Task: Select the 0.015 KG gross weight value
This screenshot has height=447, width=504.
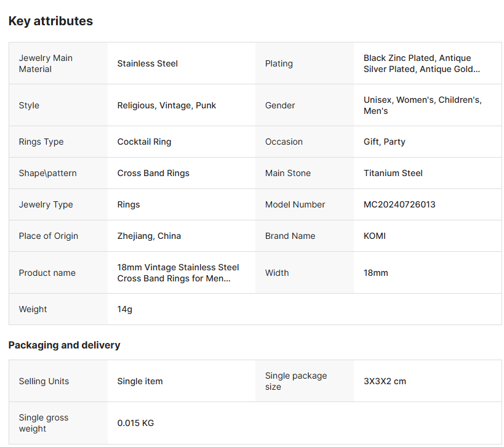Action: pos(135,423)
